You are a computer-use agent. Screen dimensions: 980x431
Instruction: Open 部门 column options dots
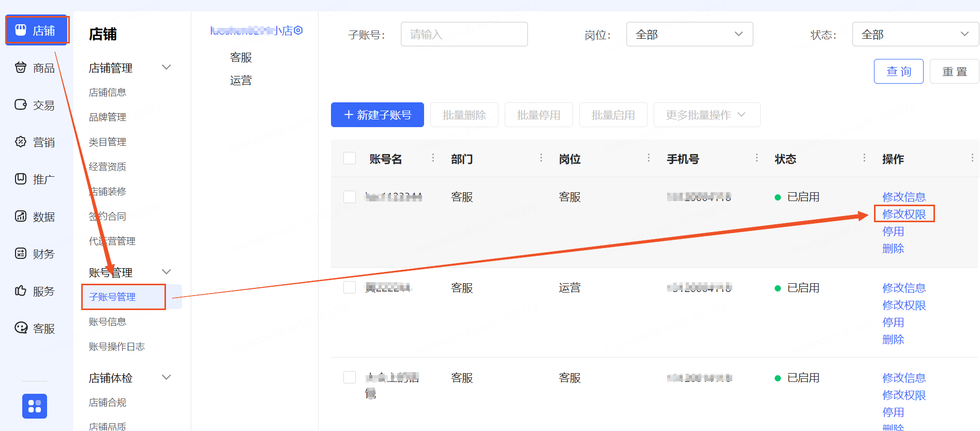541,158
